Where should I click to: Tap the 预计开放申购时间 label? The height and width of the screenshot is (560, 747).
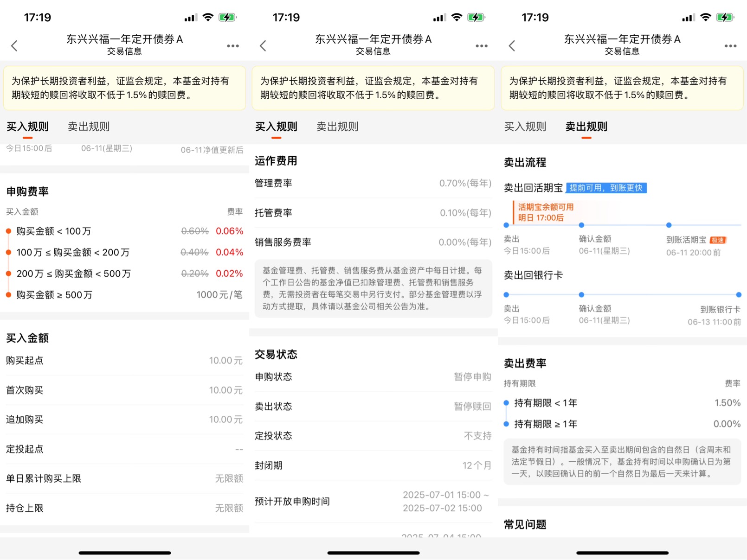292,502
